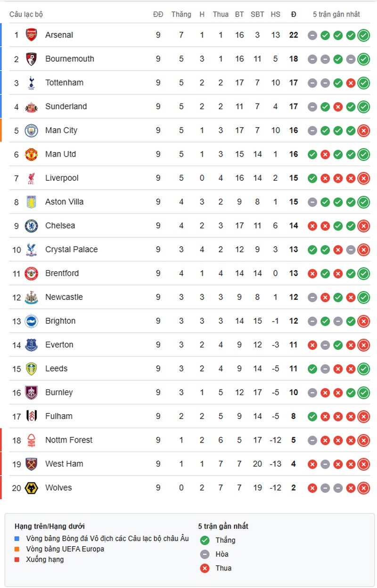Screen dimensions: 377x588
Task: Click the Liverpool club crest
Action: pos(32,178)
